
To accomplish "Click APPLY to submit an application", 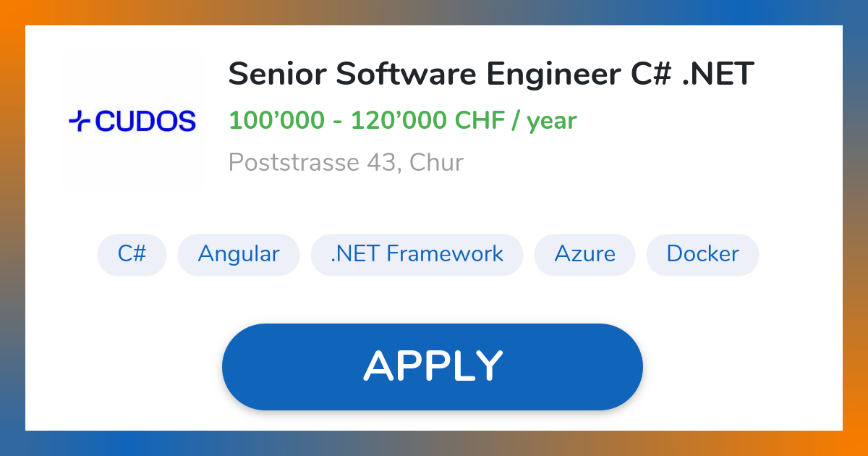I will 433,366.
